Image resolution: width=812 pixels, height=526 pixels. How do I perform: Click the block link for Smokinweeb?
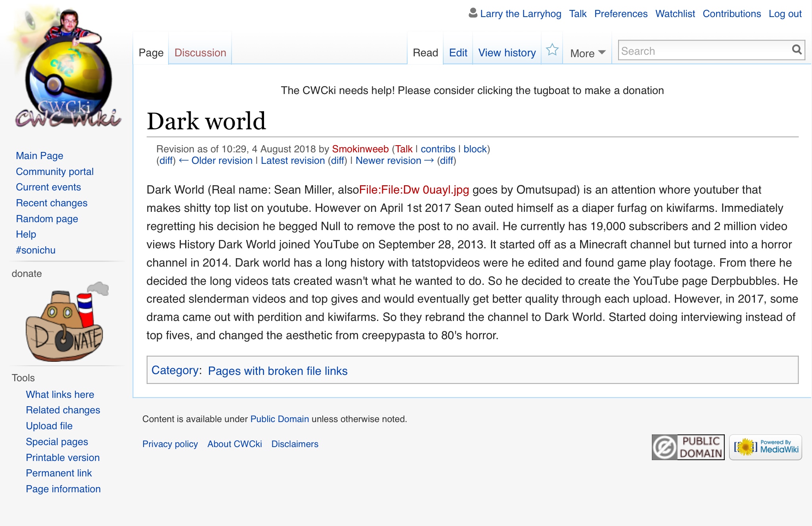475,149
